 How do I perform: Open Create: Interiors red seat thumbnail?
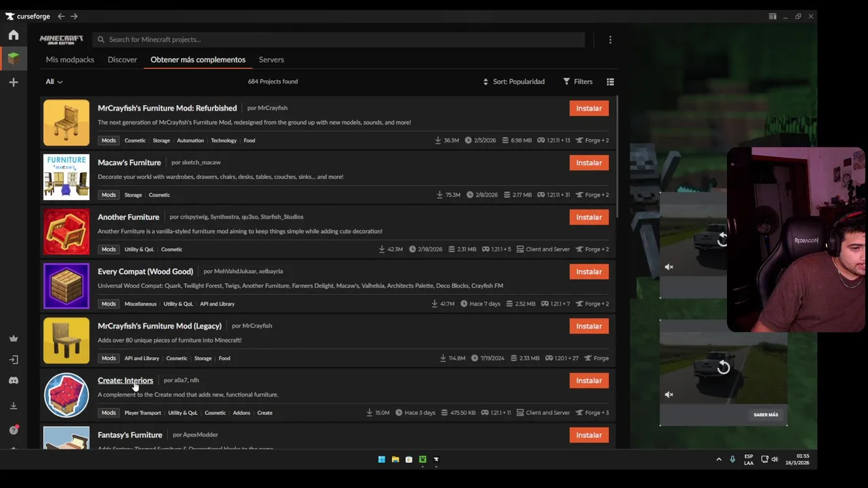coord(66,395)
